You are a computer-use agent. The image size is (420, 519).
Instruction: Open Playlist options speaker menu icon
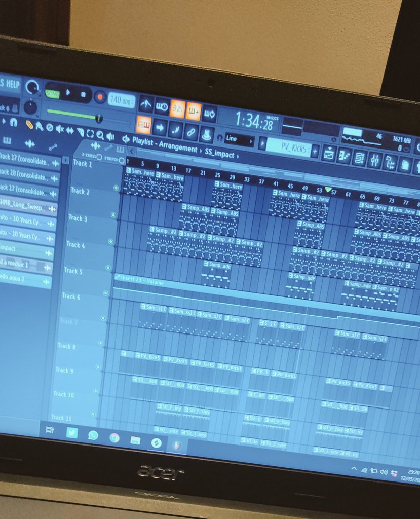pos(126,139)
